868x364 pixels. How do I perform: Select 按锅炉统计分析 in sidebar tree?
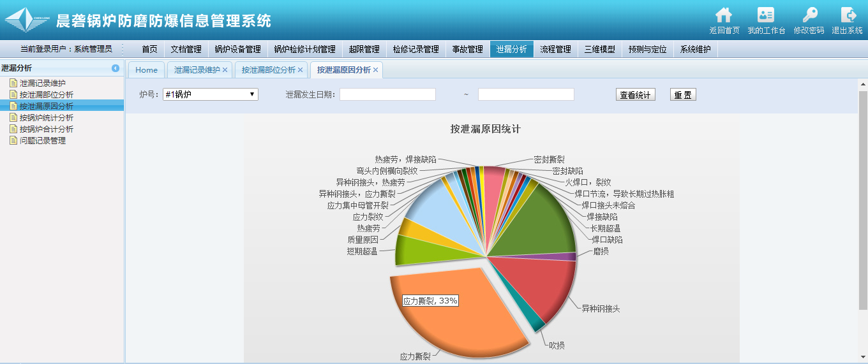click(x=46, y=118)
